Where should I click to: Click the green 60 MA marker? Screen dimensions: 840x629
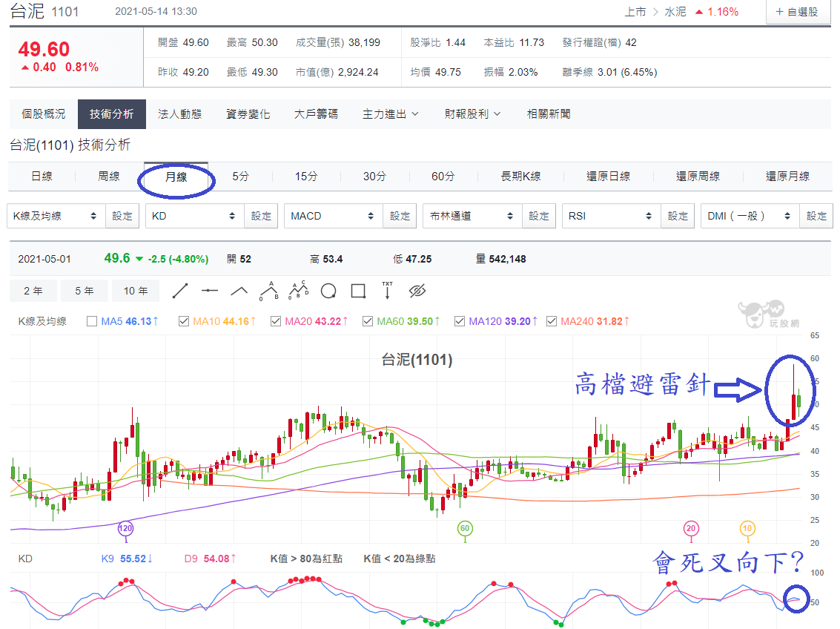464,528
